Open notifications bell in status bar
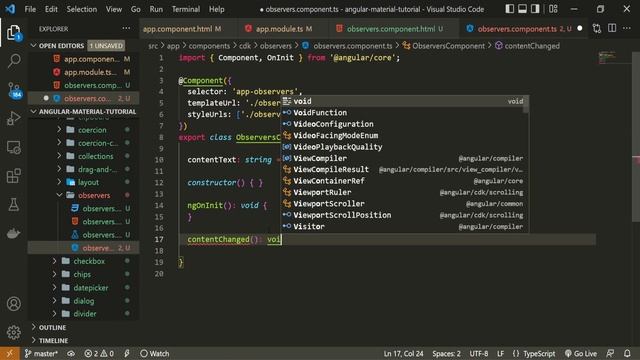Image resolution: width=640 pixels, height=360 pixels. 627,353
